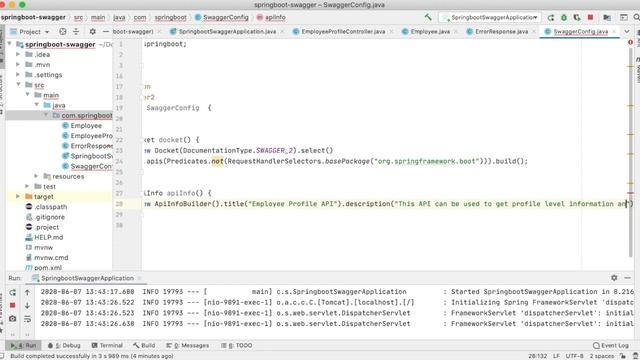
Task: Click 2 spaces indent setting
Action: (x=602, y=356)
